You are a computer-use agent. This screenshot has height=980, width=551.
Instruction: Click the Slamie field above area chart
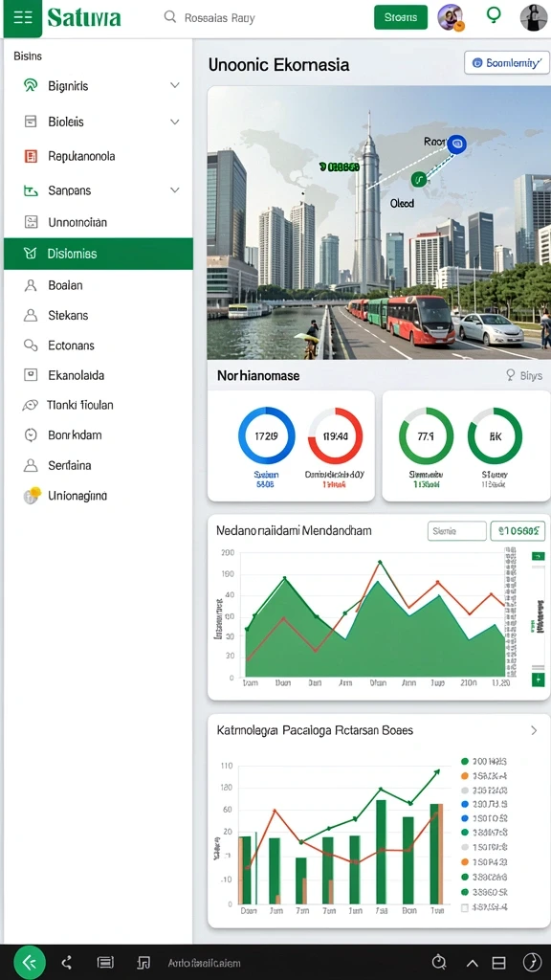pyautogui.click(x=456, y=531)
